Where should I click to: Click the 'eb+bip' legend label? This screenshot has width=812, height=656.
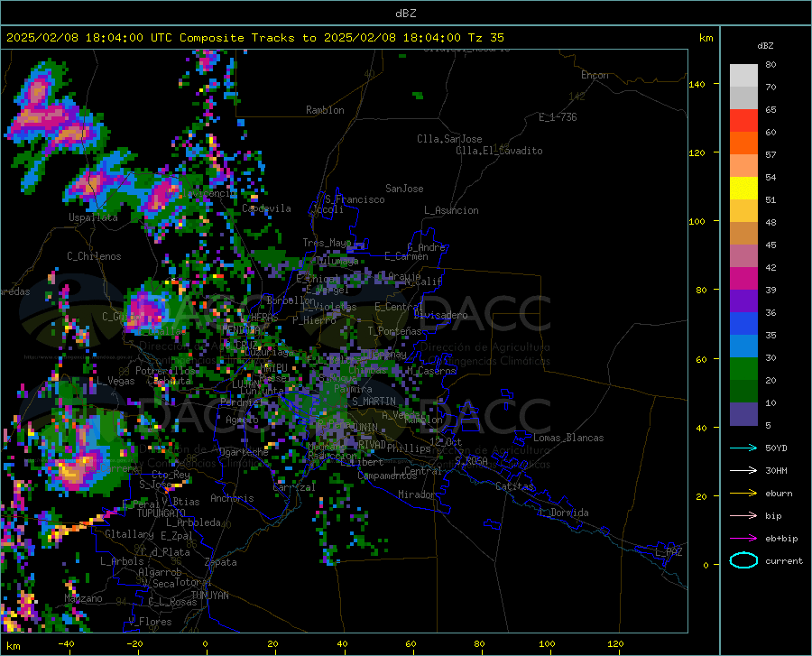pos(781,539)
